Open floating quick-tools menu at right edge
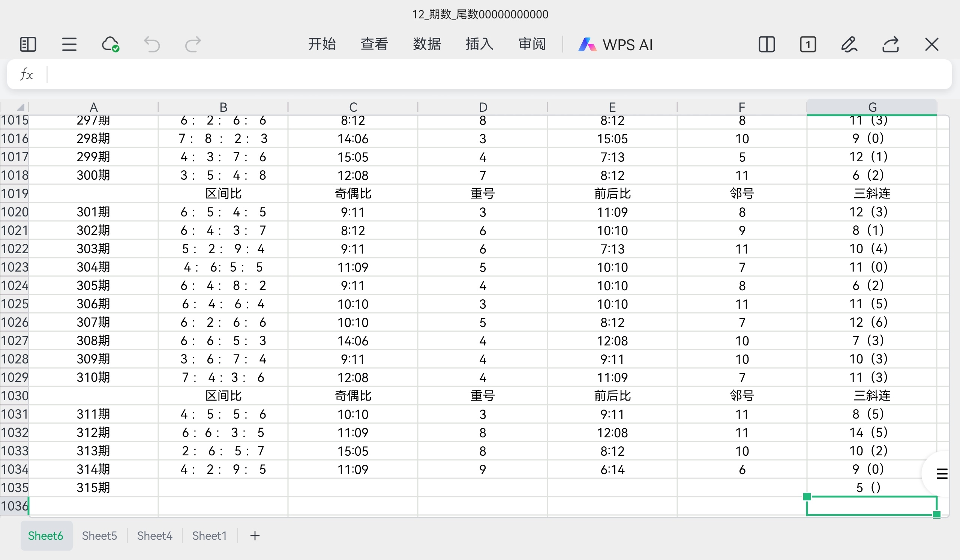The width and height of the screenshot is (960, 560). click(942, 473)
